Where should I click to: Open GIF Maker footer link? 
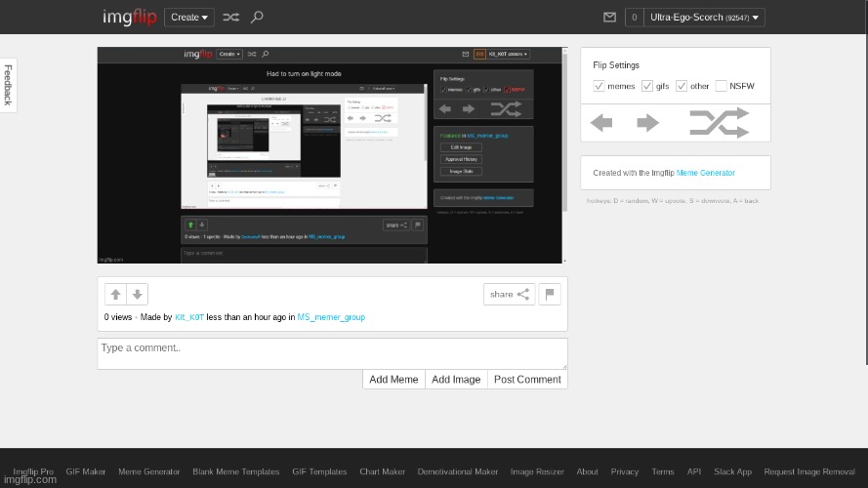86,471
